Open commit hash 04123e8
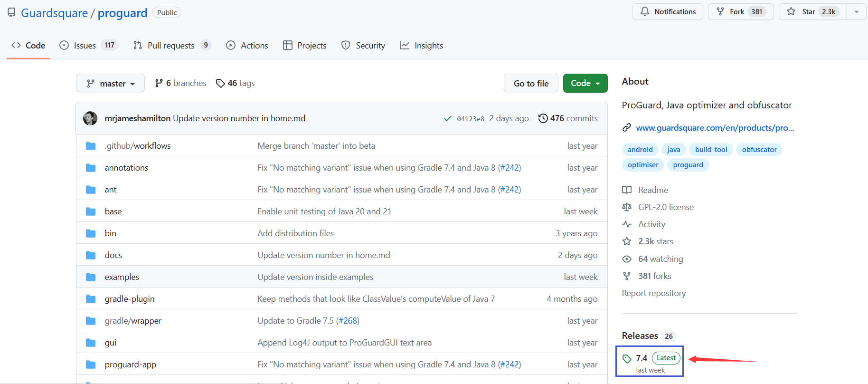The width and height of the screenshot is (868, 384). (471, 119)
